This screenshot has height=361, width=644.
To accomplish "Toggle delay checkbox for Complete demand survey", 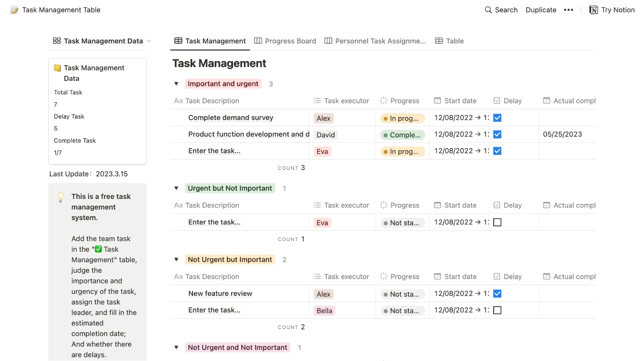I will (x=497, y=117).
